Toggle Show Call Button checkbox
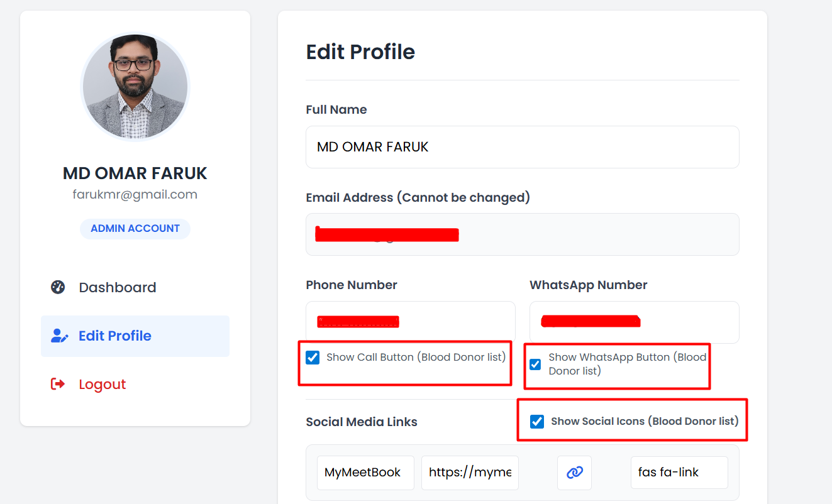The width and height of the screenshot is (832, 504). click(313, 358)
